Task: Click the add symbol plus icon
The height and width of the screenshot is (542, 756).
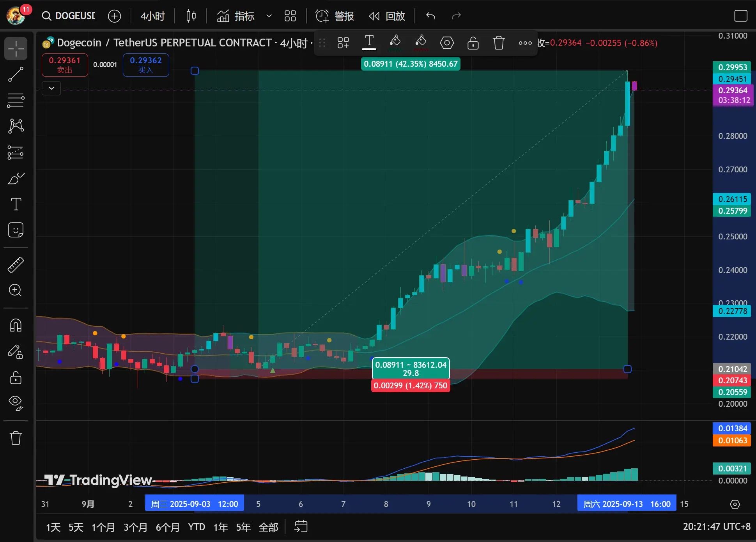Action: pyautogui.click(x=114, y=16)
